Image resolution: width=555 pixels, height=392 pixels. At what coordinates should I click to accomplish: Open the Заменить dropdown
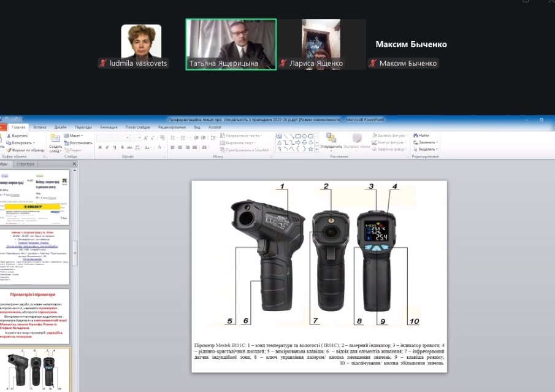pos(427,142)
